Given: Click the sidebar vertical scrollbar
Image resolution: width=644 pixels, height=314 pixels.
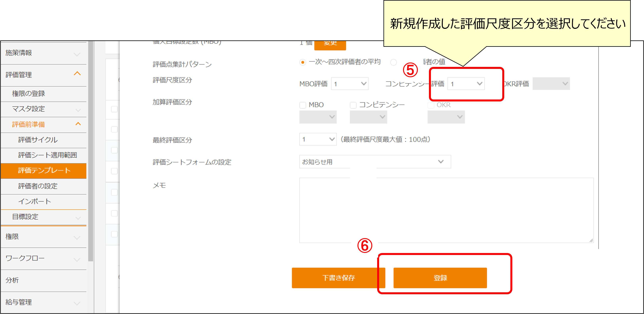Looking at the screenshot, I should pos(91,150).
